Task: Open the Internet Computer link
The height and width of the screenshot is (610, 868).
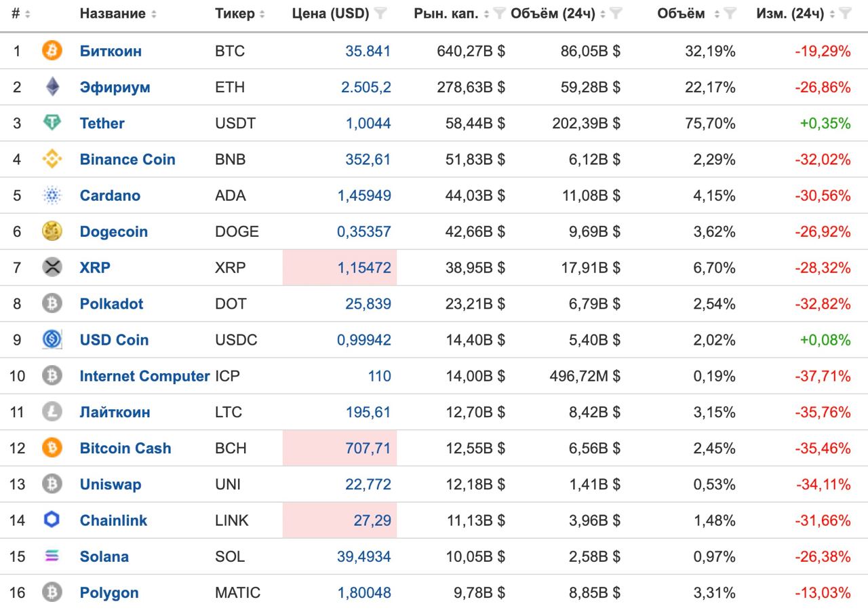Action: [x=144, y=376]
